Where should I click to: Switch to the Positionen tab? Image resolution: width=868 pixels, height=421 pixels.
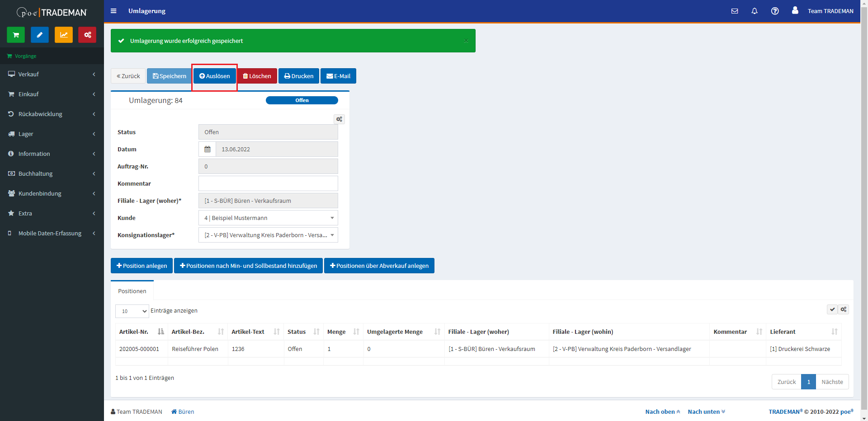click(132, 291)
